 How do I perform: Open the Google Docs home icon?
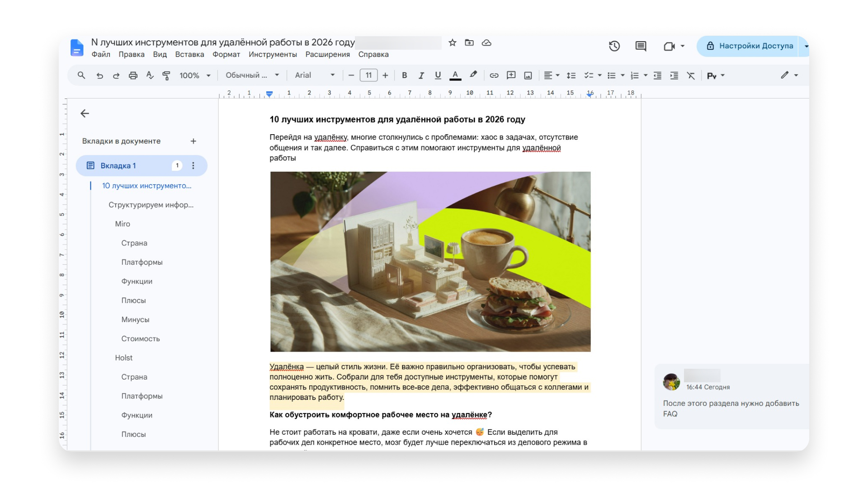click(x=77, y=47)
